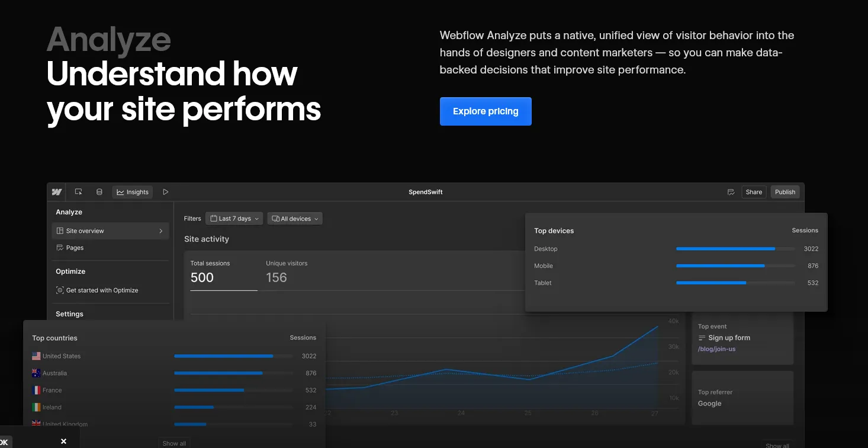This screenshot has width=868, height=448.
Task: Click the Sign up form event text
Action: pyautogui.click(x=729, y=338)
